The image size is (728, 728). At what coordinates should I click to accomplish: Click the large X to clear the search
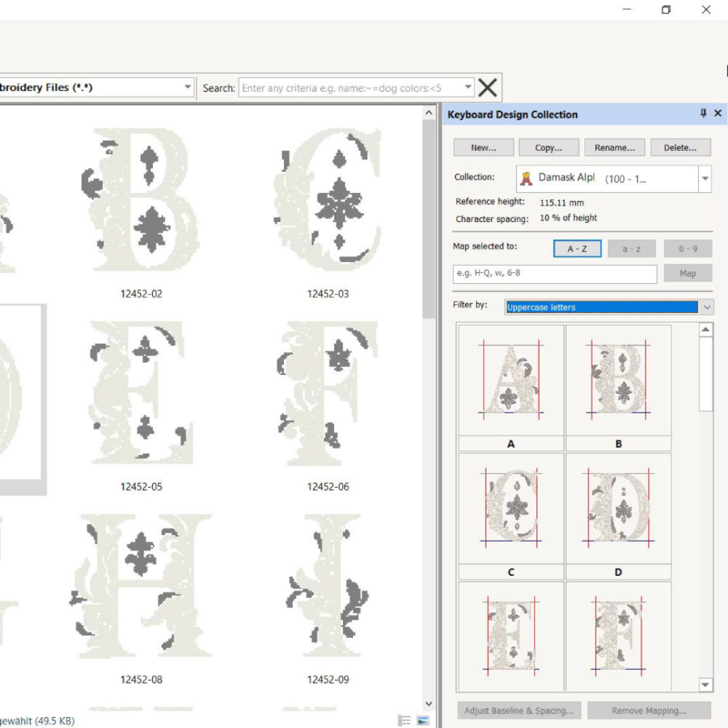487,87
